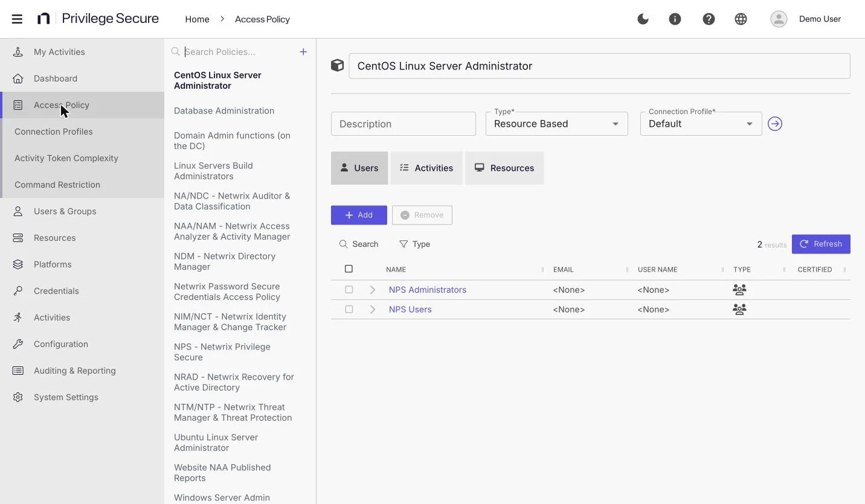Open Command Restriction submenu item

coord(83,185)
